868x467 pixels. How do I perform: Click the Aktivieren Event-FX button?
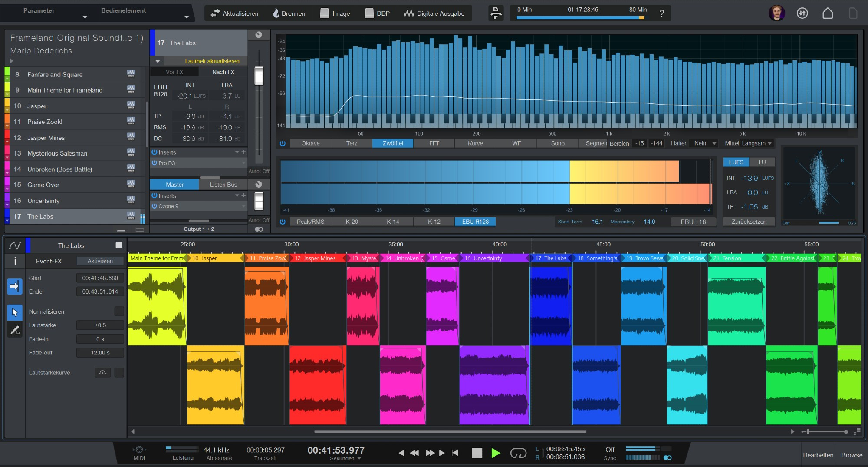pyautogui.click(x=100, y=261)
